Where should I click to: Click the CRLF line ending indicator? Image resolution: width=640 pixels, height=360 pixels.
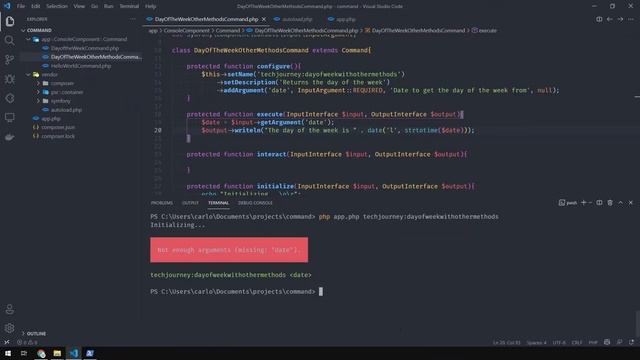pos(577,342)
